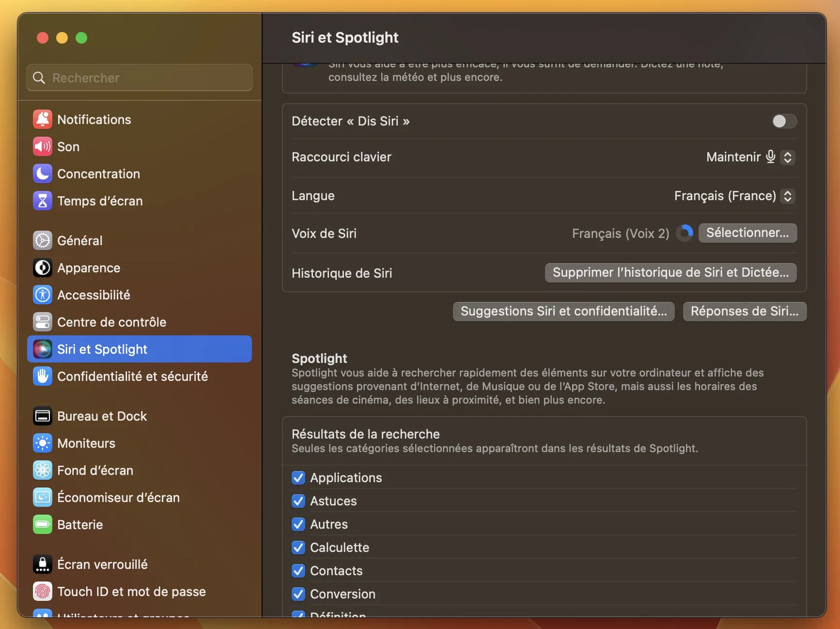This screenshot has height=629, width=840.
Task: Click the Accessibilité icon in sidebar
Action: coord(43,295)
